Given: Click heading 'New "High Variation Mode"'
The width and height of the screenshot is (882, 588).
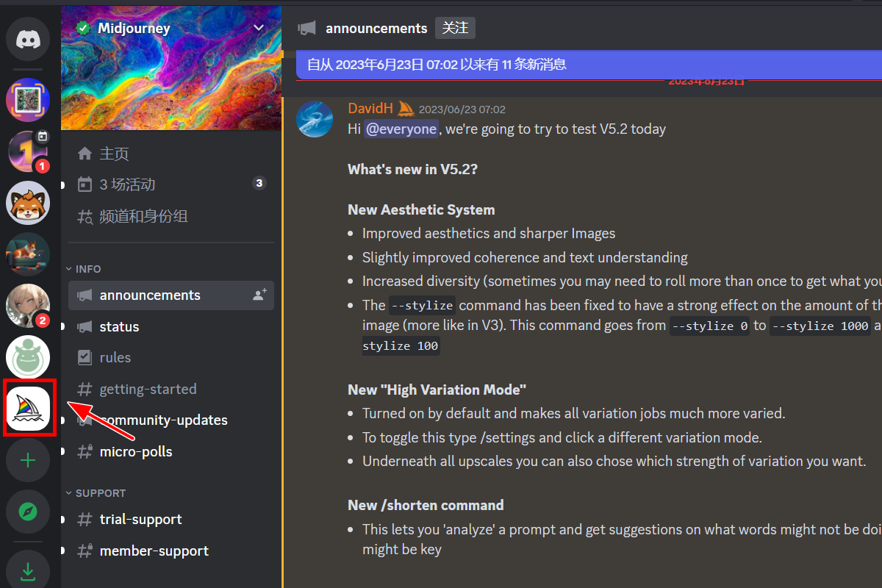Looking at the screenshot, I should [x=437, y=390].
